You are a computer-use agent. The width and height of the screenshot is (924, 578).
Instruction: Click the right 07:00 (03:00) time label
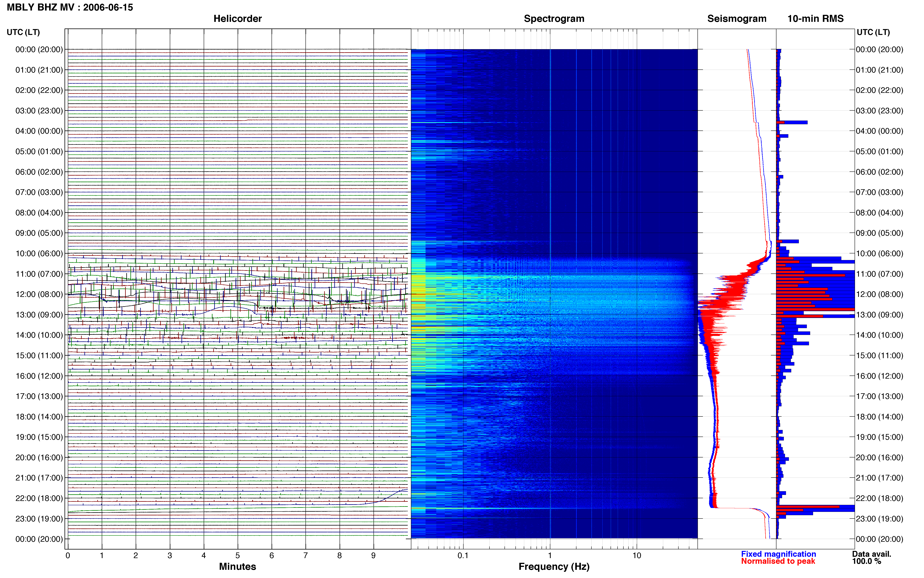click(879, 192)
